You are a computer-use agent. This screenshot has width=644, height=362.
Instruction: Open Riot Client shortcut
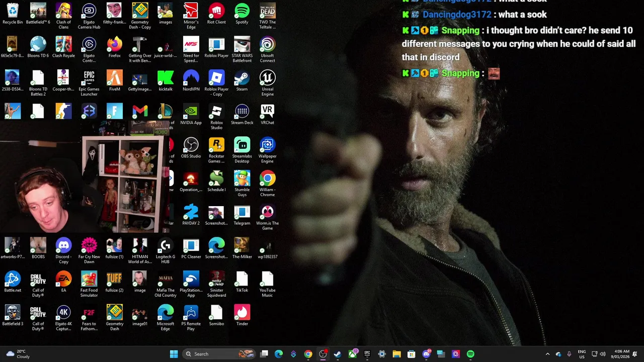click(x=216, y=14)
